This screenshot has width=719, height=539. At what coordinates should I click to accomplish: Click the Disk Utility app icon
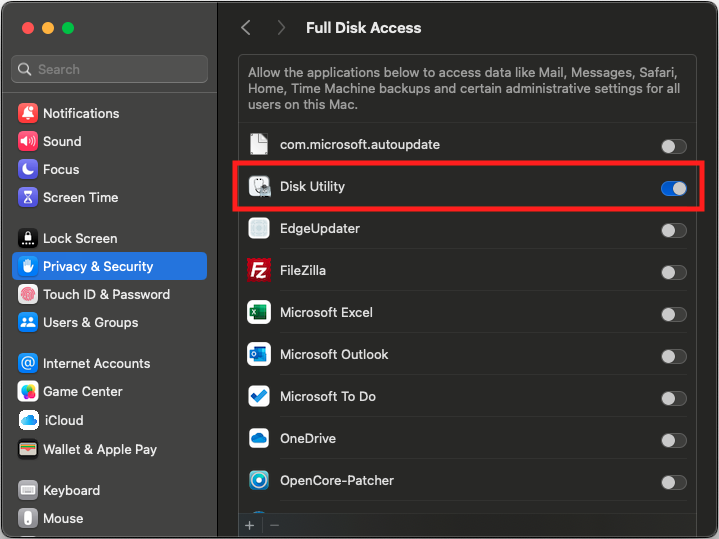coord(259,187)
